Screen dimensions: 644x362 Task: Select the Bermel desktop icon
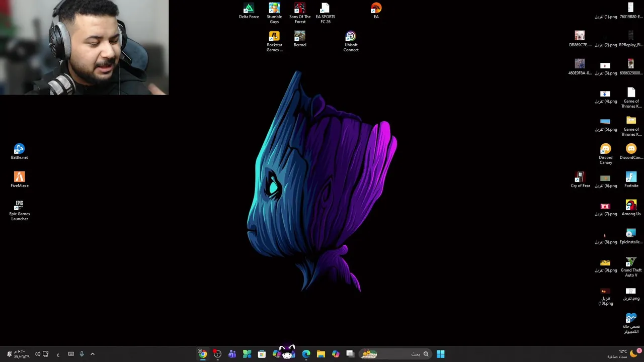[300, 39]
